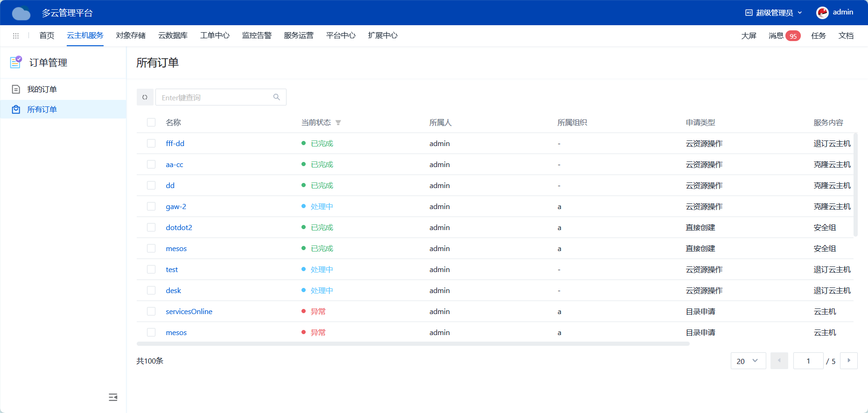
Task: Go to previous page arrow
Action: (779, 361)
